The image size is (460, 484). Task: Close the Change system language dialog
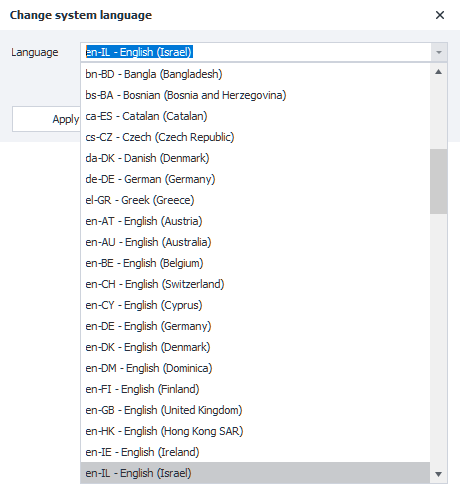click(440, 15)
